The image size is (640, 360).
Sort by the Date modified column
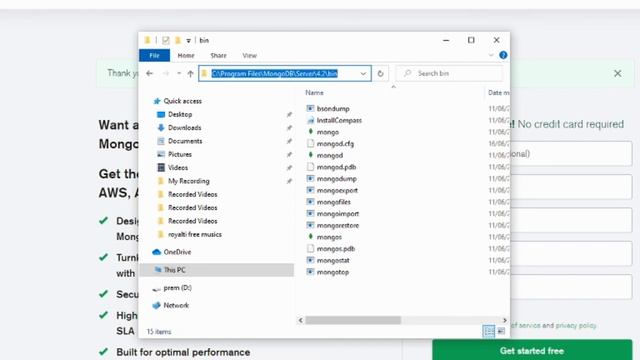pyautogui.click(x=498, y=93)
